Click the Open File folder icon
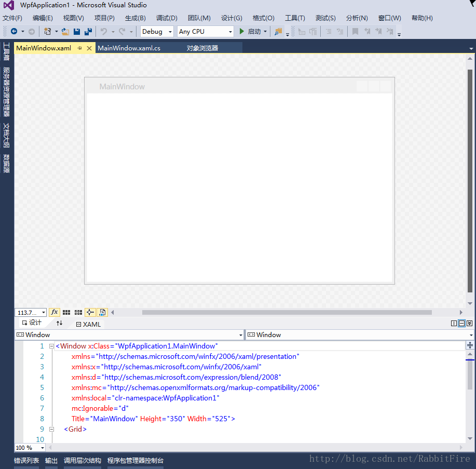 (65, 31)
